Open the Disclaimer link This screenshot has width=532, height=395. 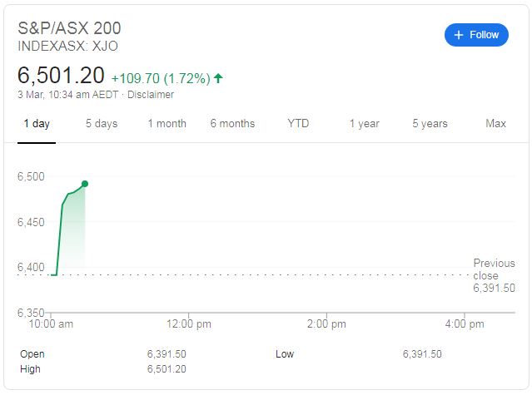[x=151, y=95]
